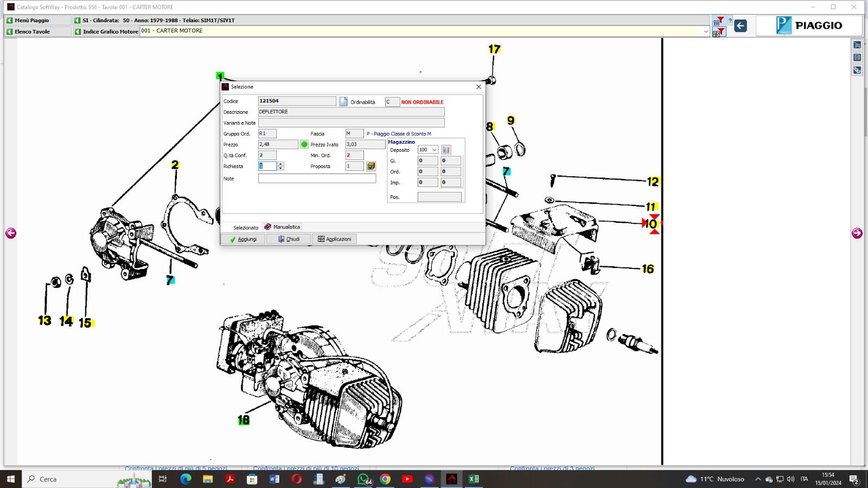Click the upper table filter funnel icon
Screen dimensions: 868x488
click(x=718, y=21)
